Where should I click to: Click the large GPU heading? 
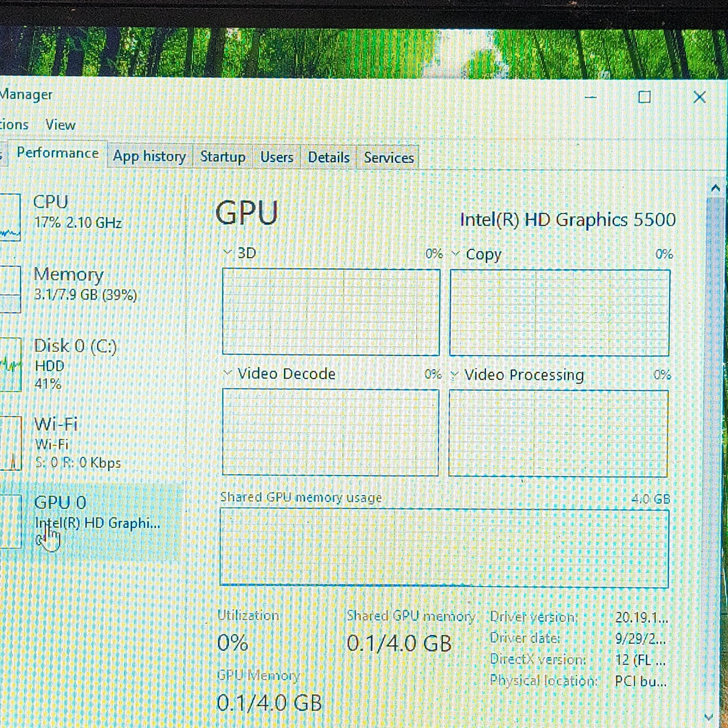[247, 213]
